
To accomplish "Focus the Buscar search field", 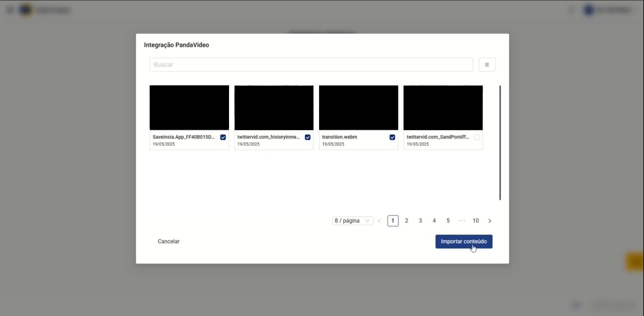I will point(311,65).
